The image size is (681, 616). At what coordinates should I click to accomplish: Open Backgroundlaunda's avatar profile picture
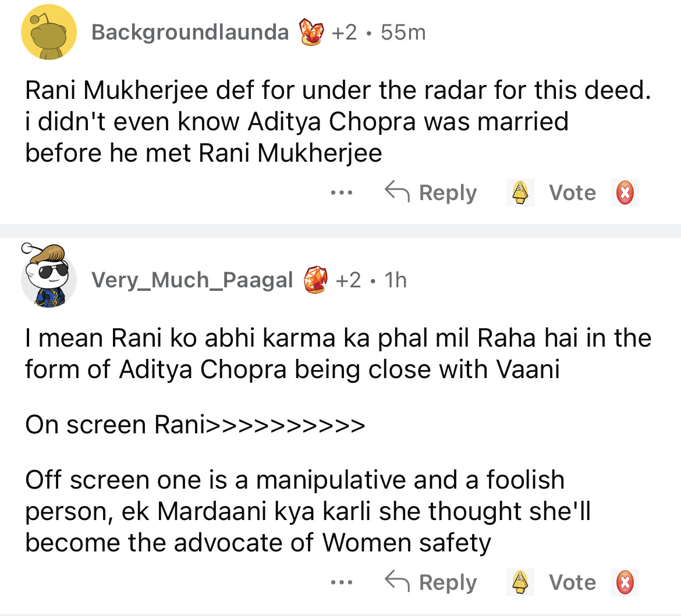pos(49,33)
